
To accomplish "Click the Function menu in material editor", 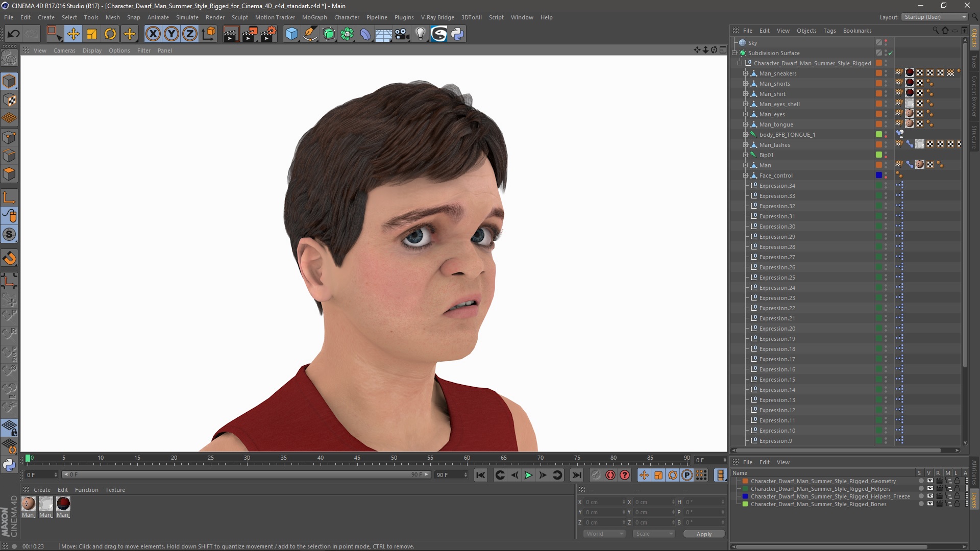I will click(86, 489).
